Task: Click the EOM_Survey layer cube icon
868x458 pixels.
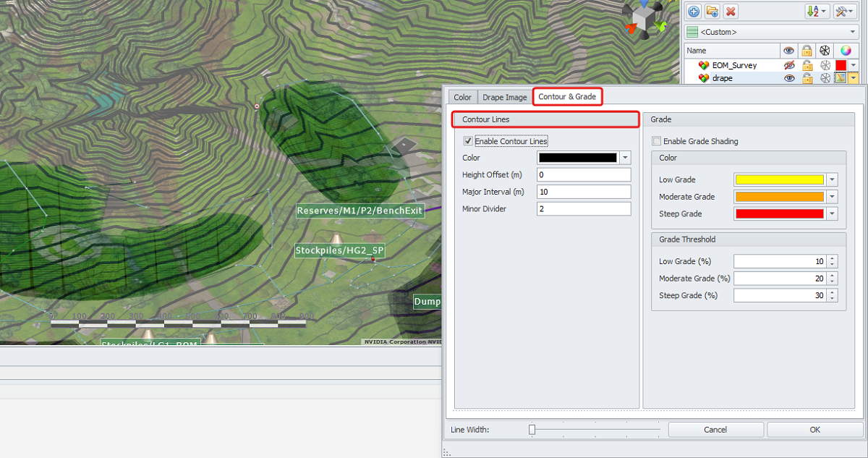Action: click(x=703, y=65)
